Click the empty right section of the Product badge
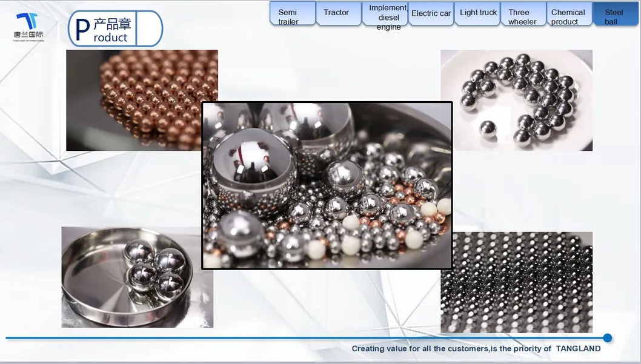This screenshot has height=364, width=641. pyautogui.click(x=149, y=29)
